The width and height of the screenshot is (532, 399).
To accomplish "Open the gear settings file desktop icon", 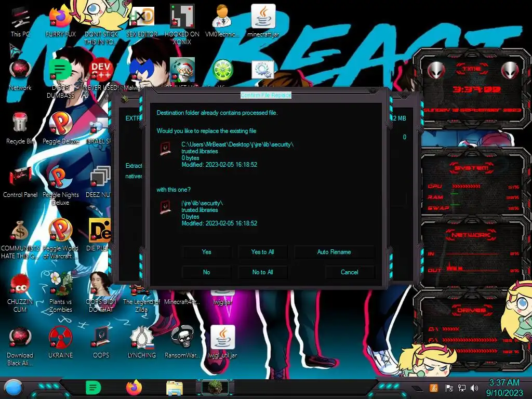I will pos(263,70).
